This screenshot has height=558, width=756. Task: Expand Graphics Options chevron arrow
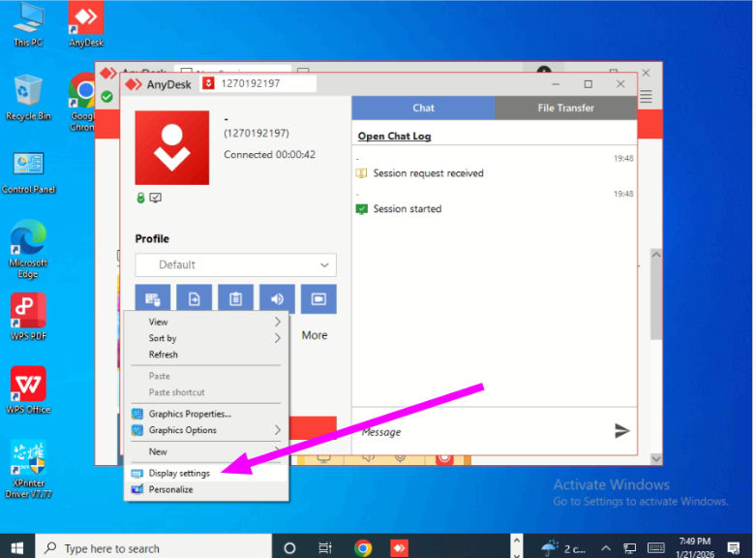pyautogui.click(x=277, y=429)
